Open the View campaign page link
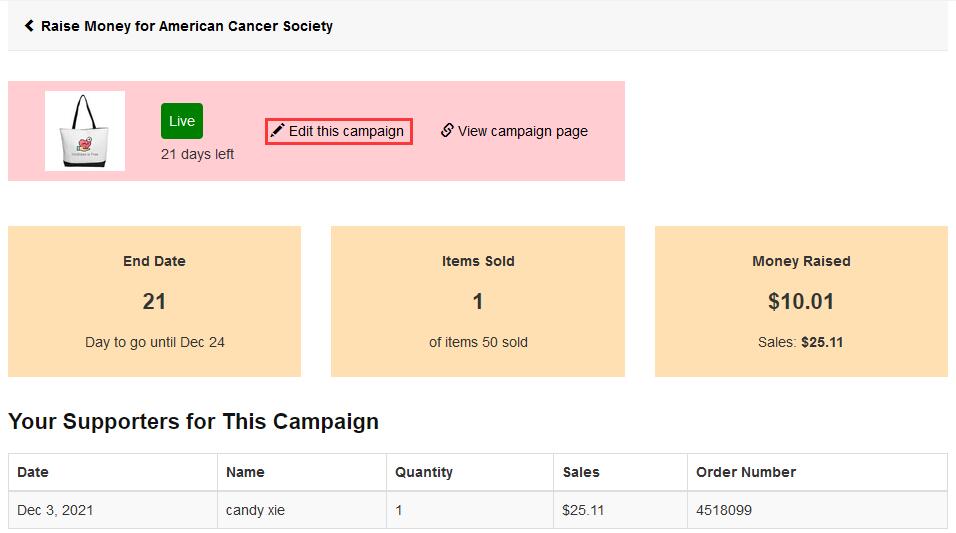 (514, 131)
